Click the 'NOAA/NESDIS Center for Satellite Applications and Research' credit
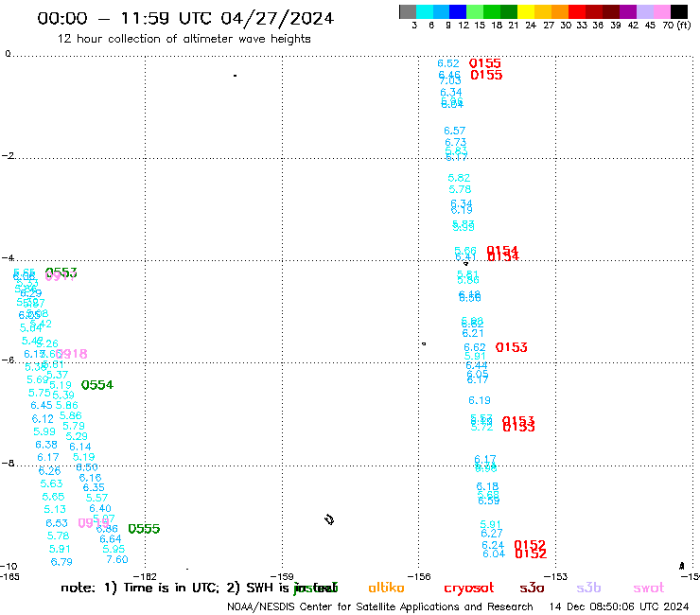Image resolution: width=700 pixels, height=615 pixels. click(380, 606)
